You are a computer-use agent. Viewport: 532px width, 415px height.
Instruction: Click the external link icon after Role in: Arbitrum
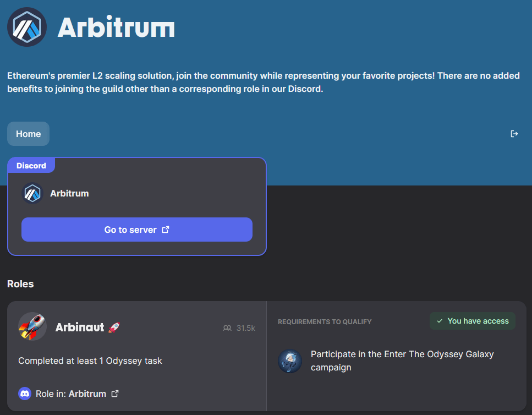[x=115, y=394]
